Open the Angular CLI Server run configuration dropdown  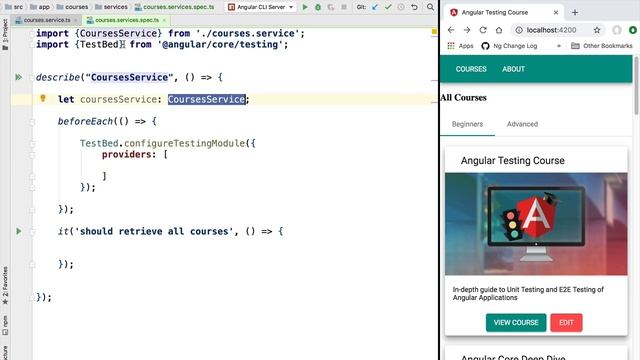pyautogui.click(x=261, y=7)
